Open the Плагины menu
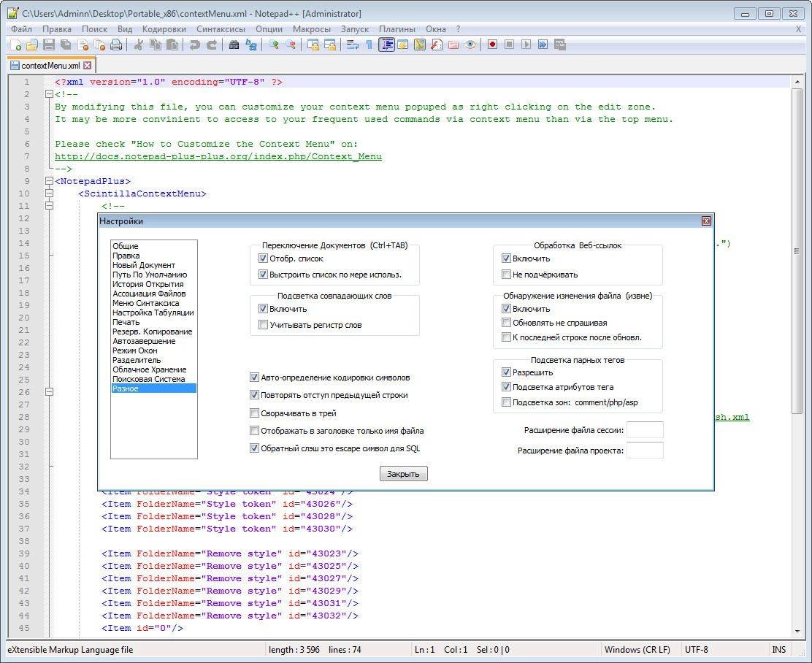The height and width of the screenshot is (663, 812). 397,29
